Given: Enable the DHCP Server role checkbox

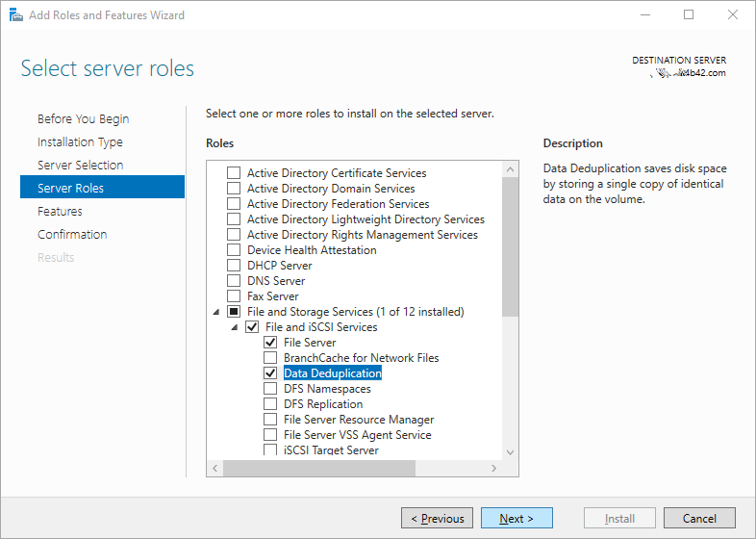Looking at the screenshot, I should [234, 266].
